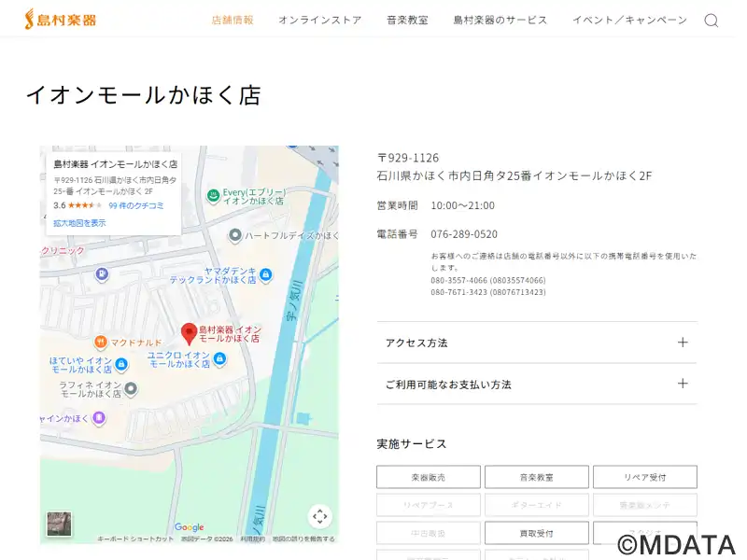747x560 pixels.
Task: Open the 店舗情報 menu item
Action: point(233,20)
